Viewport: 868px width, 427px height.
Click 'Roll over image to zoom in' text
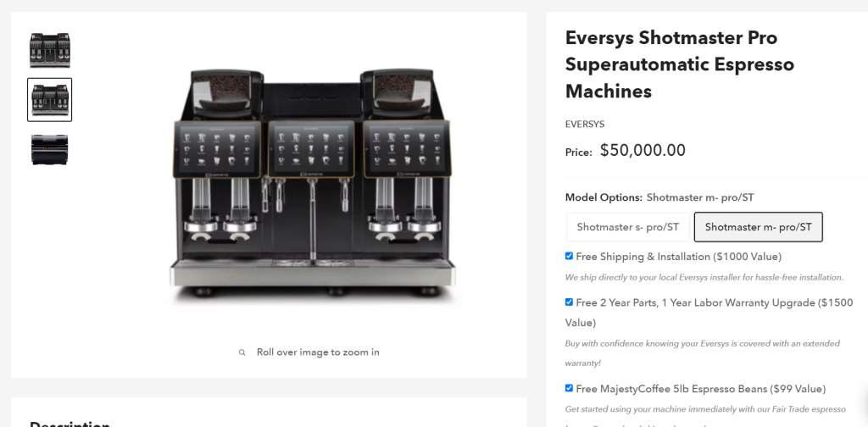(318, 352)
